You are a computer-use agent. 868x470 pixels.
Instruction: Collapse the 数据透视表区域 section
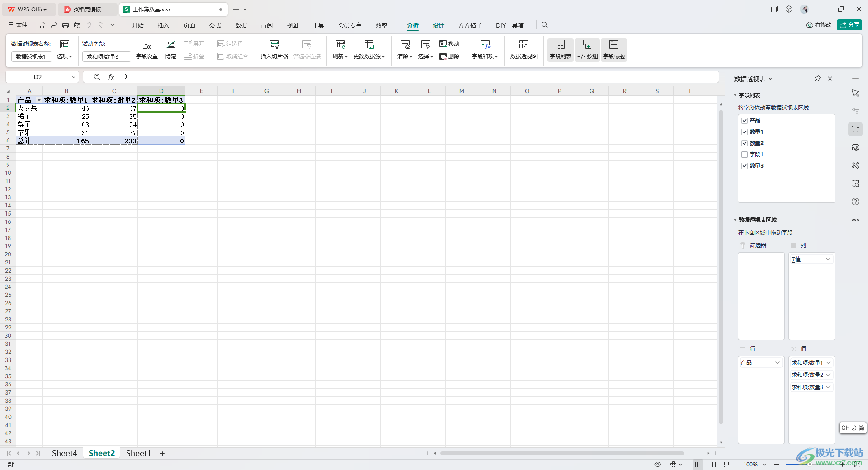735,220
